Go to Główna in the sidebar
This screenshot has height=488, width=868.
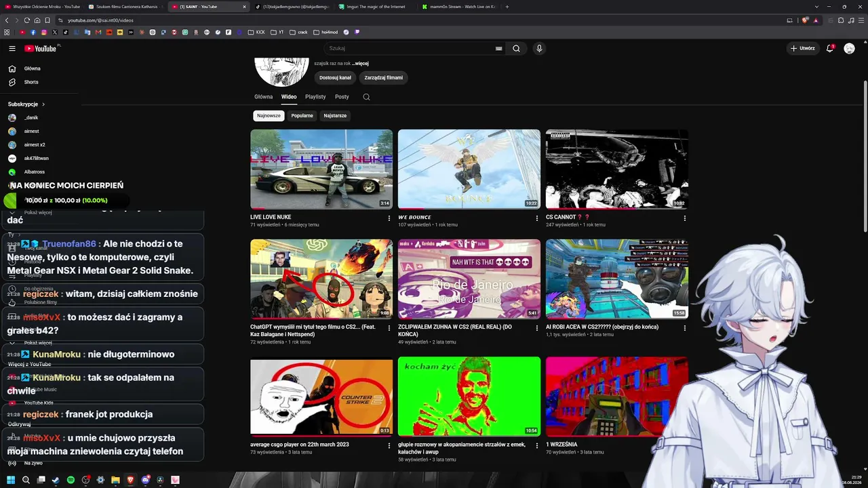point(39,68)
